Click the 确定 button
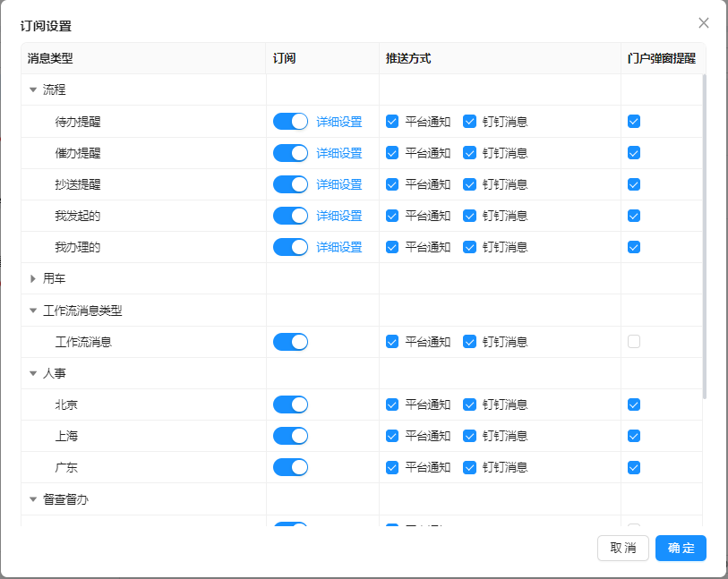This screenshot has width=728, height=579. [x=681, y=548]
